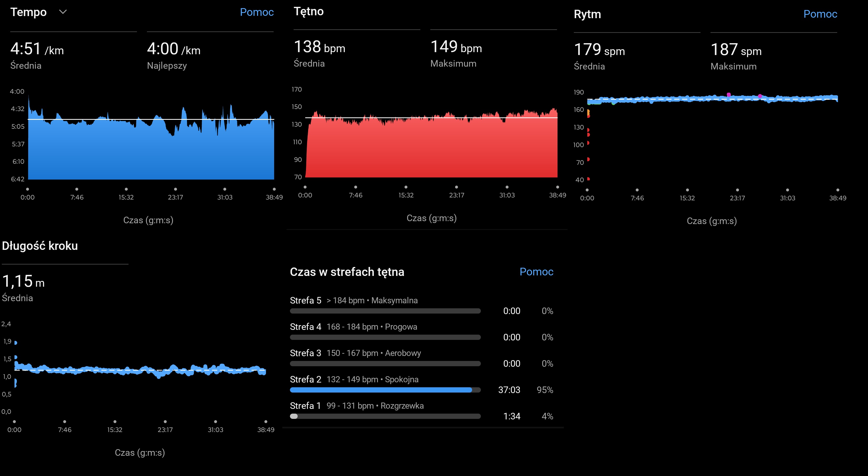Select the Strefa 1 Rozgrzewka progress bar
The image size is (868, 476).
coord(385,417)
